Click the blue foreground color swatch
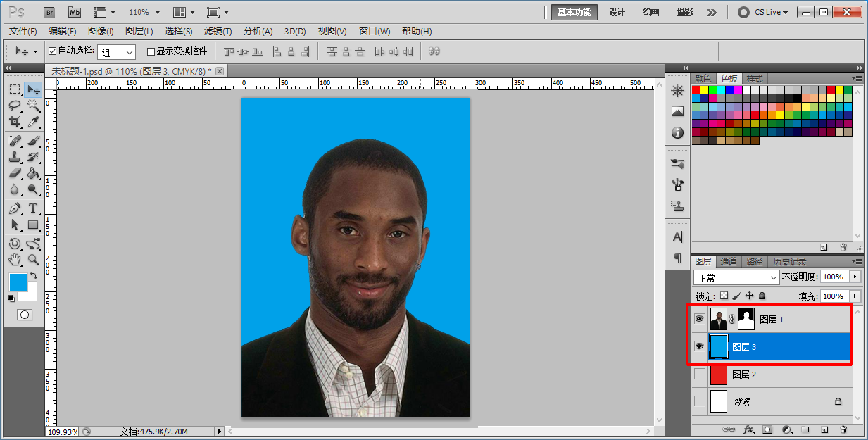 click(18, 282)
